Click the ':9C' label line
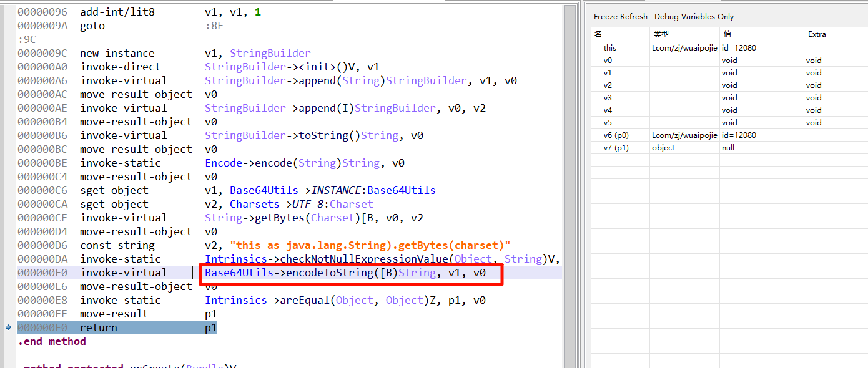Screen dimensions: 868x368 (x=27, y=39)
